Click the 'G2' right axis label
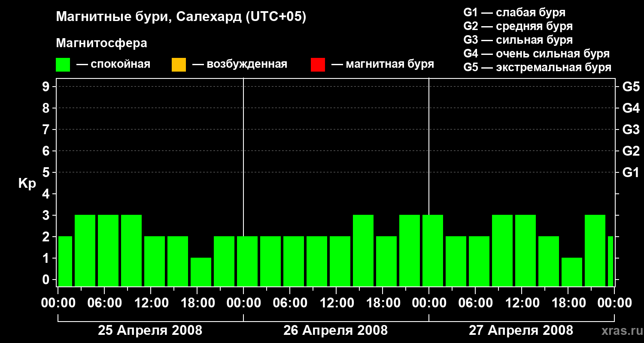The width and height of the screenshot is (644, 343). point(631,151)
